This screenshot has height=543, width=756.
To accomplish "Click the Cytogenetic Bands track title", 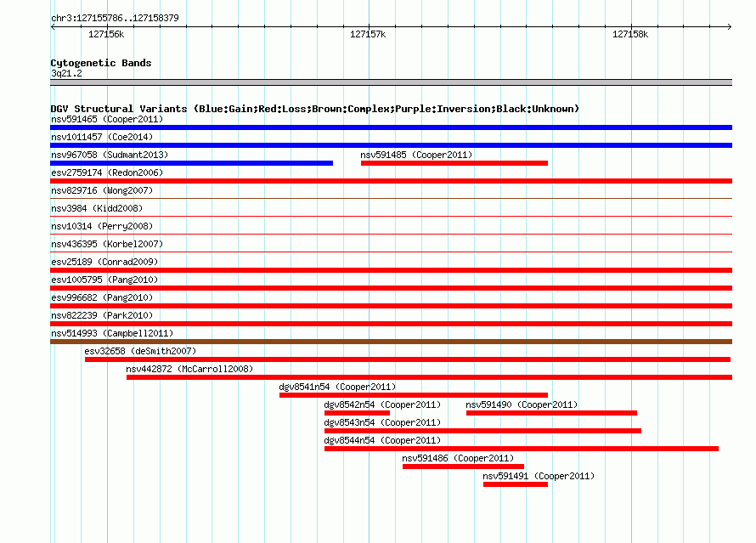I will click(101, 63).
